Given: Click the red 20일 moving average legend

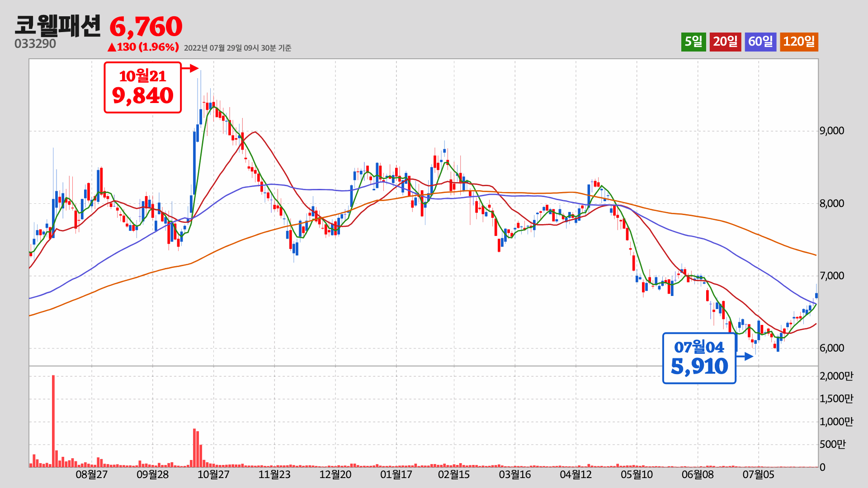Looking at the screenshot, I should tap(725, 42).
